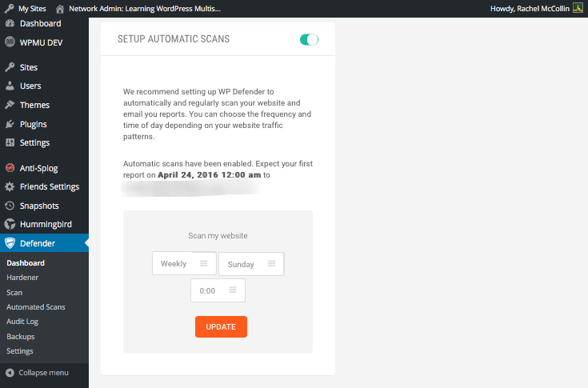Viewport: 588px width, 388px height.
Task: Toggle the Setup Automatic Scans switch
Action: (x=309, y=39)
